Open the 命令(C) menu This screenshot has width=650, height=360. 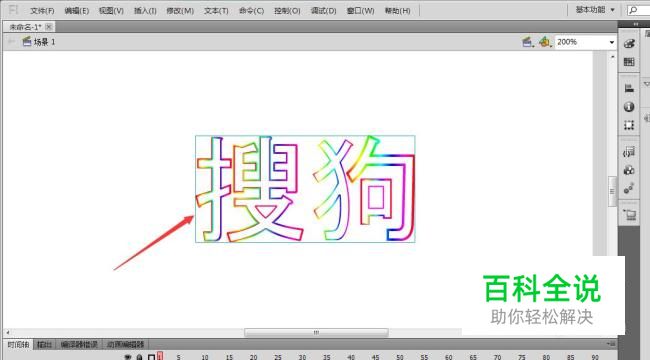(x=251, y=11)
